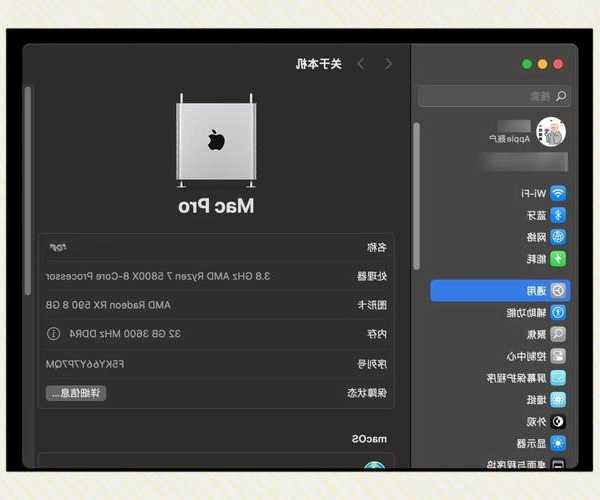
Task: Click the 序列号 serial number label
Action: coord(372,364)
